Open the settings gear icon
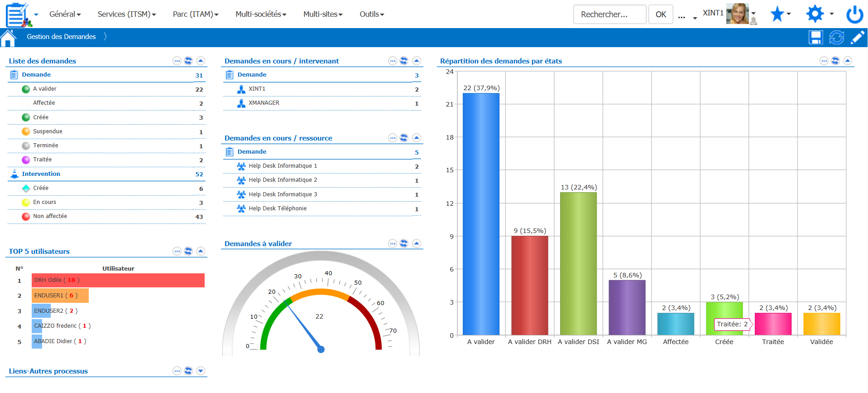This screenshot has width=868, height=393. [815, 14]
